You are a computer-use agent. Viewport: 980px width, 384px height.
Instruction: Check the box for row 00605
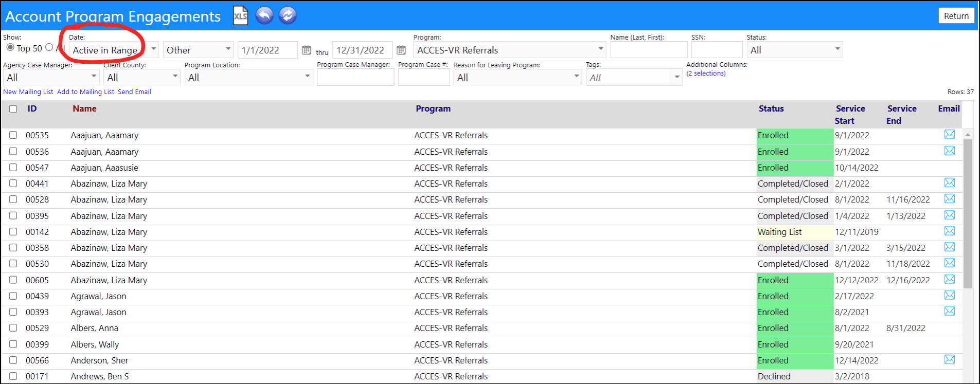click(x=13, y=280)
